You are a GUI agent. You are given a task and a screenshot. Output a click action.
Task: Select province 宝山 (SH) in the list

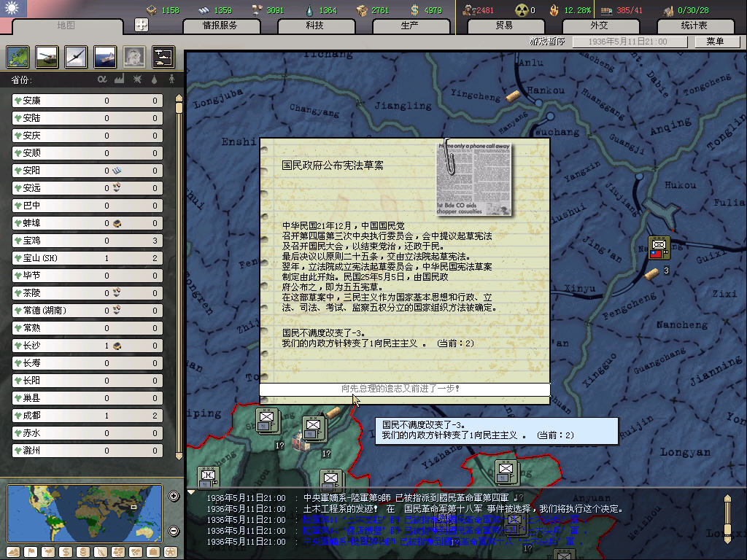(88, 258)
